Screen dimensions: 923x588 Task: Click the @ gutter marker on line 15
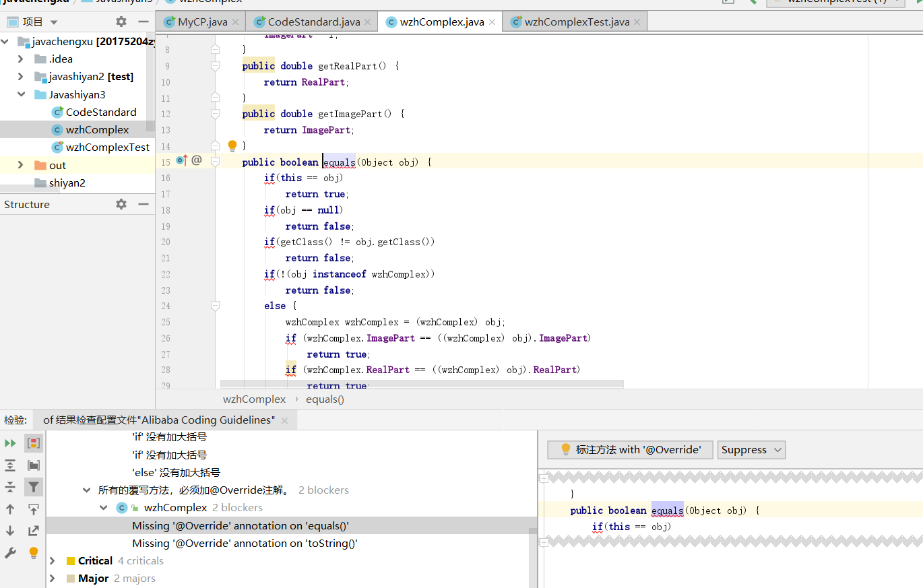197,160
